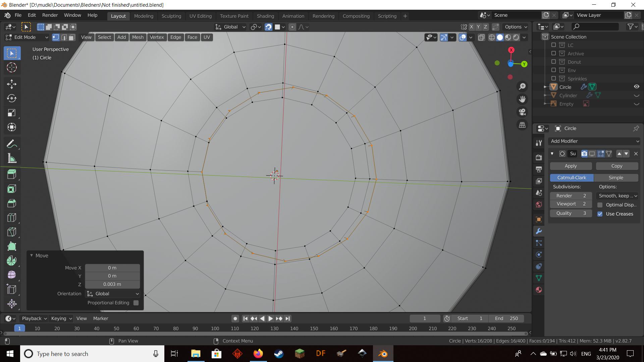Open the Vertex menu in viewport
Image resolution: width=644 pixels, height=362 pixels.
[x=157, y=37]
